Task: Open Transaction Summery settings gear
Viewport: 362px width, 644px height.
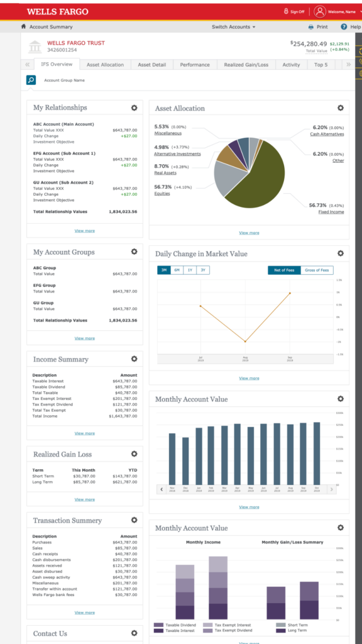Action: tap(134, 520)
